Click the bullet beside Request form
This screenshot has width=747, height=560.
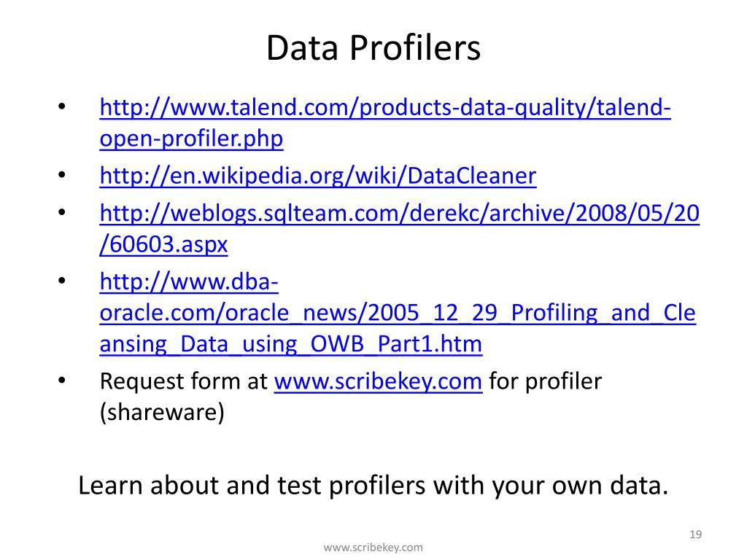coord(62,381)
